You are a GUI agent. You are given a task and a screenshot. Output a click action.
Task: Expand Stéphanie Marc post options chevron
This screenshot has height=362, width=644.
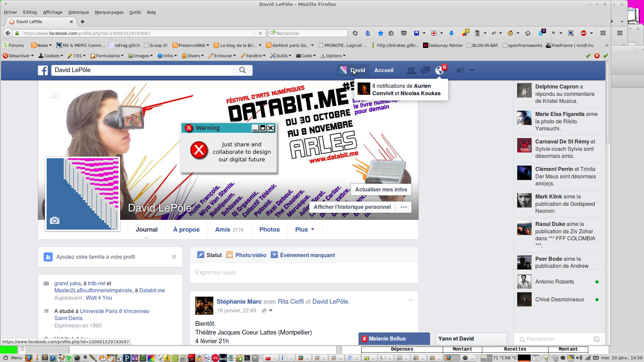(x=410, y=300)
